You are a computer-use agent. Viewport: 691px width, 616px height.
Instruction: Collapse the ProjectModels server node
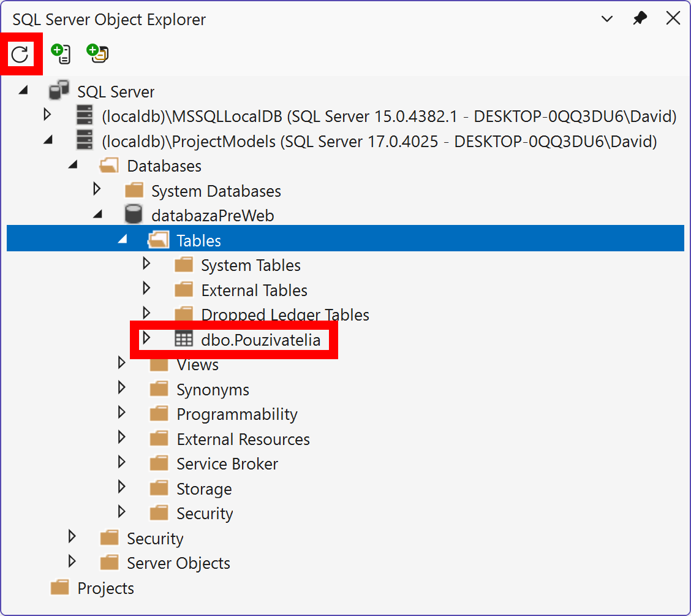click(x=48, y=140)
